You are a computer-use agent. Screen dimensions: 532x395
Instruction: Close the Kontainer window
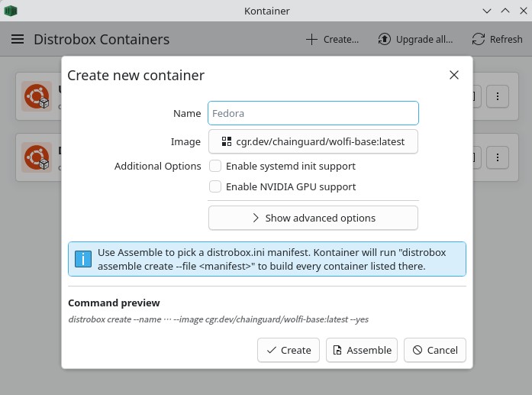click(x=524, y=11)
